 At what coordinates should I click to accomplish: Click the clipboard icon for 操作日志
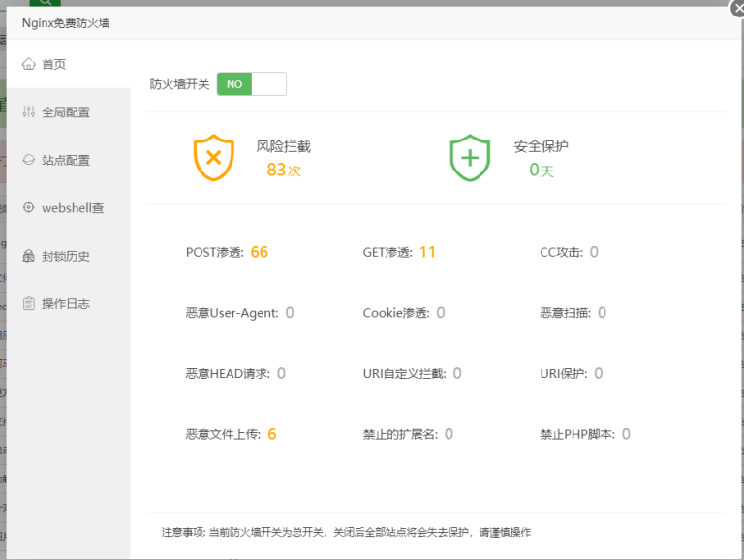pos(28,304)
